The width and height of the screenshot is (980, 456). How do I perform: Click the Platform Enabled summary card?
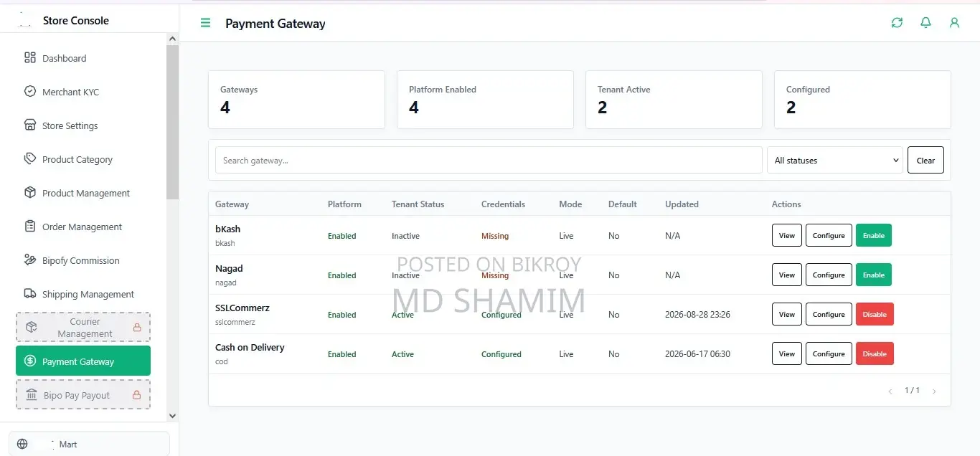pos(485,100)
